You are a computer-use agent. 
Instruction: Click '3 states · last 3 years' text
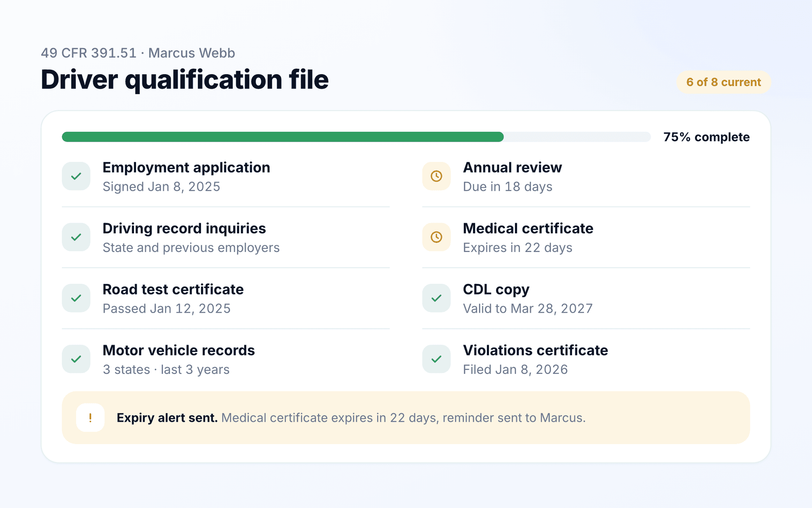point(166,369)
